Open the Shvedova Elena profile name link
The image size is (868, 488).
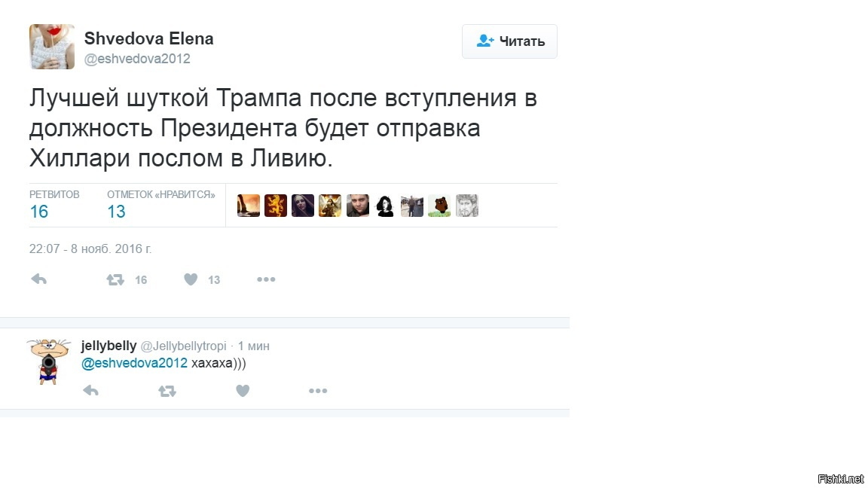pos(148,38)
